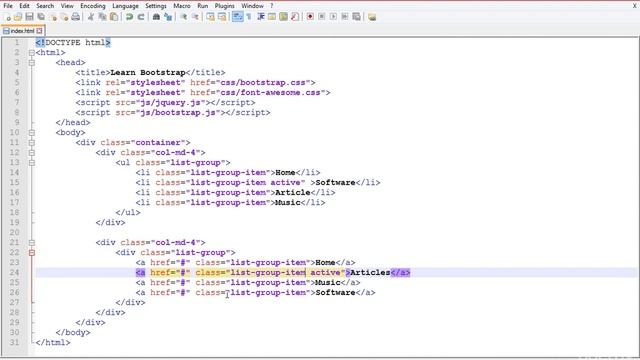Image resolution: width=640 pixels, height=360 pixels.
Task: Open Find with the binoculars icon
Action: point(156,17)
